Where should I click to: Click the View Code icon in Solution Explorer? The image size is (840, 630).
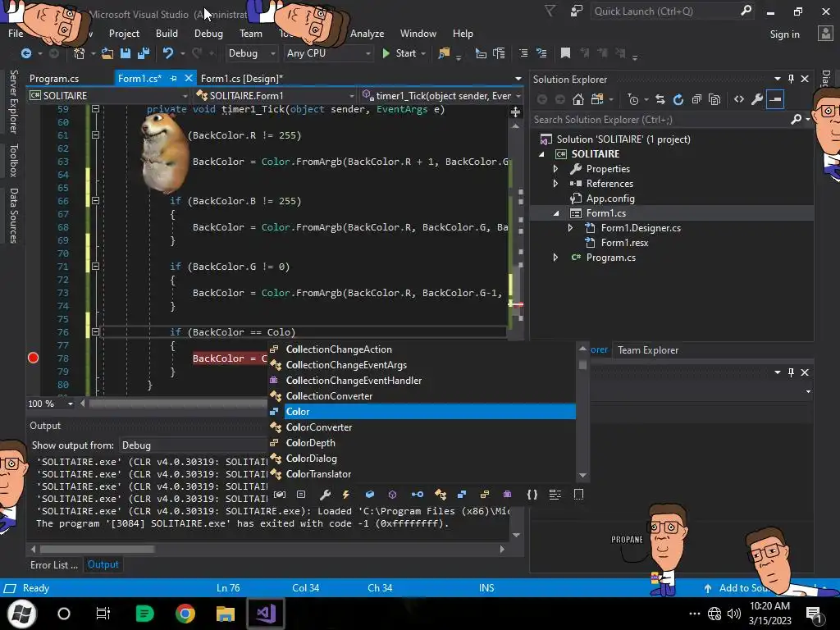[x=739, y=99]
